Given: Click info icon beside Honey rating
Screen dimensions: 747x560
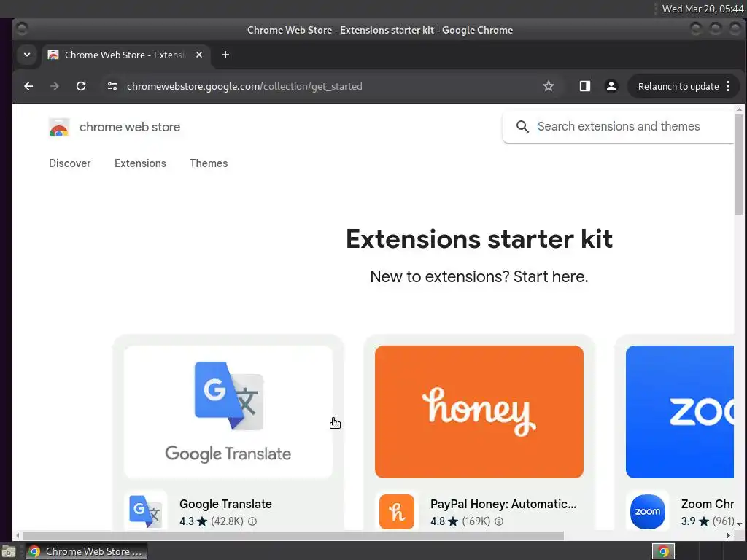Looking at the screenshot, I should coord(499,521).
